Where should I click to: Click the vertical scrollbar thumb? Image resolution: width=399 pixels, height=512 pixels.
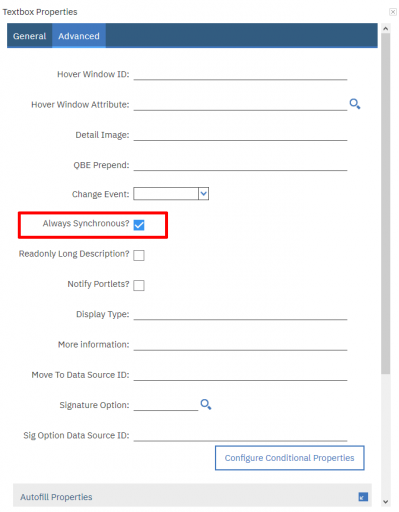[386, 203]
